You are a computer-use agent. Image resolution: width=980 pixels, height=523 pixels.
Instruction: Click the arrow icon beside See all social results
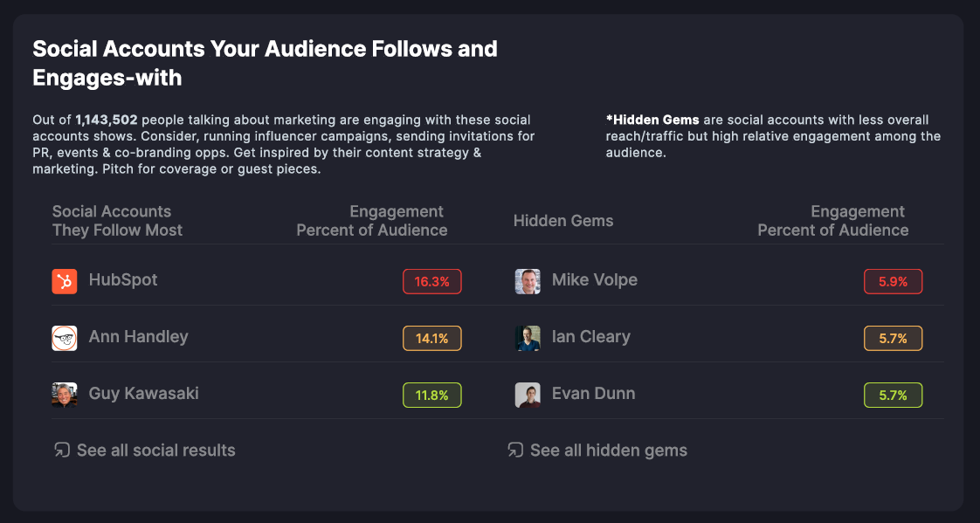coord(62,450)
